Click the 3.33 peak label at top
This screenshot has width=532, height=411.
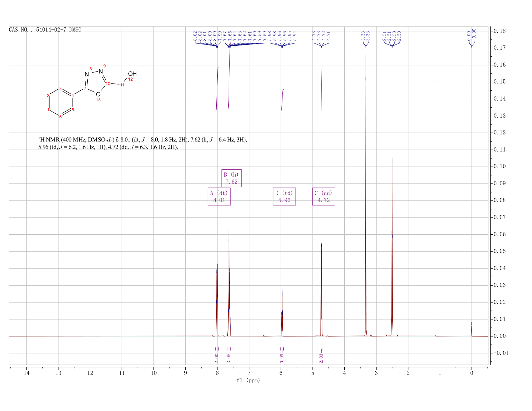366,36
